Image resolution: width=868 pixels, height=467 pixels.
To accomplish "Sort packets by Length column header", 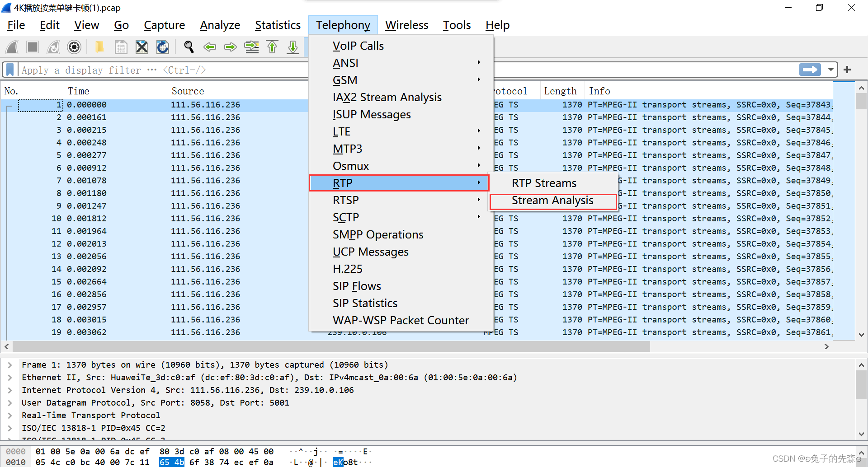I will (562, 91).
